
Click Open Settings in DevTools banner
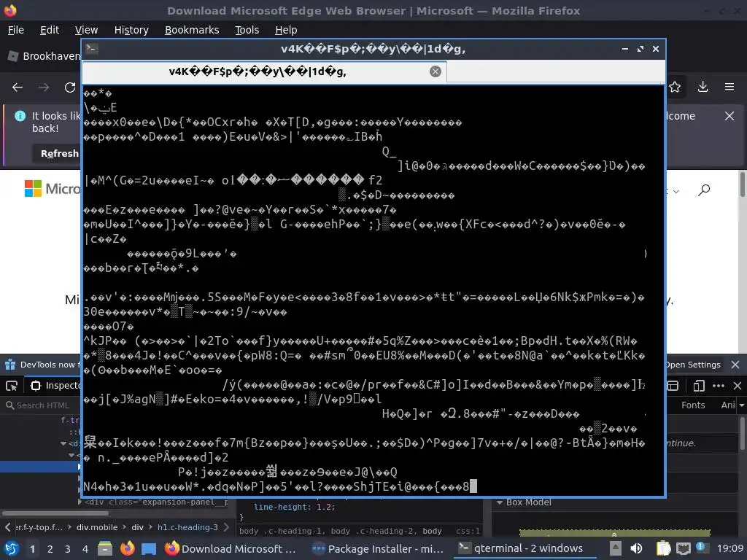click(x=693, y=365)
